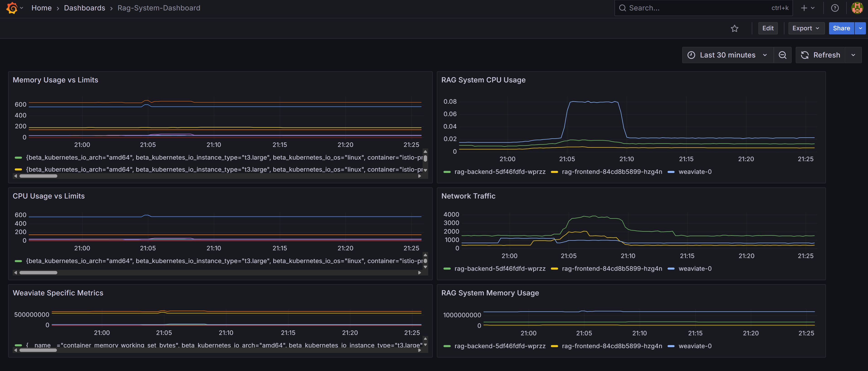
Task: Click the green color swatch in the Memory Usage vs Limits legend
Action: [19, 158]
